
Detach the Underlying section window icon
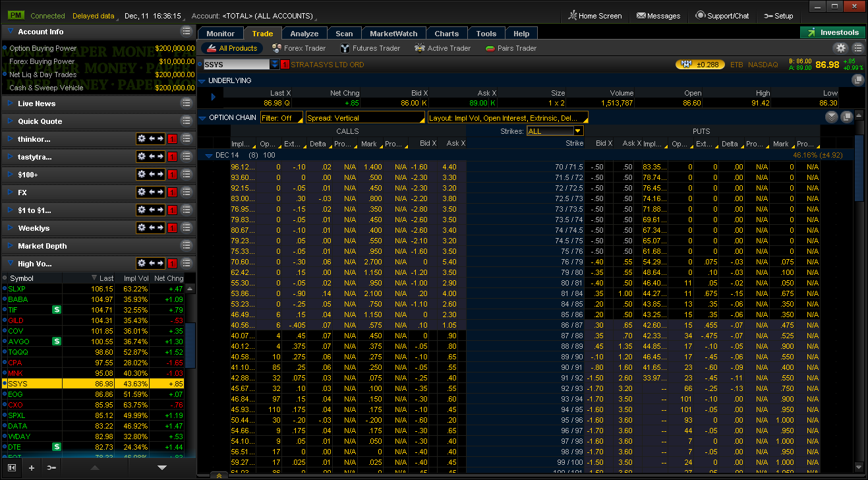coord(857,80)
